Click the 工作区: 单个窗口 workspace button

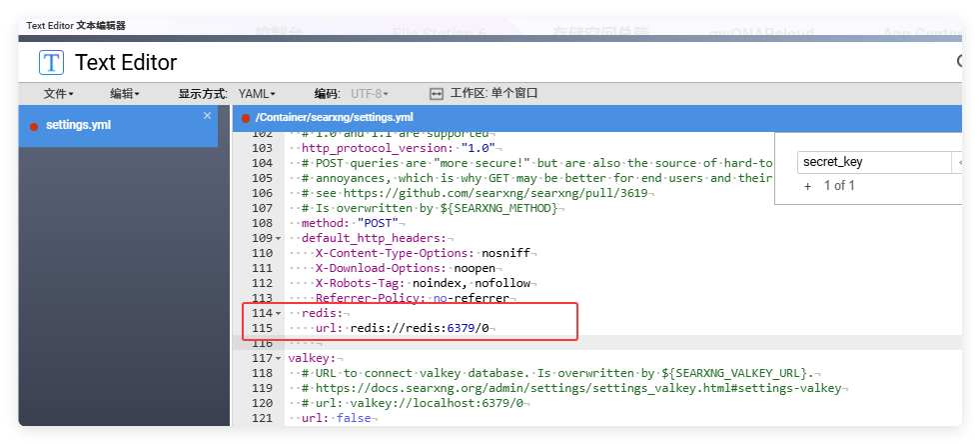point(493,94)
